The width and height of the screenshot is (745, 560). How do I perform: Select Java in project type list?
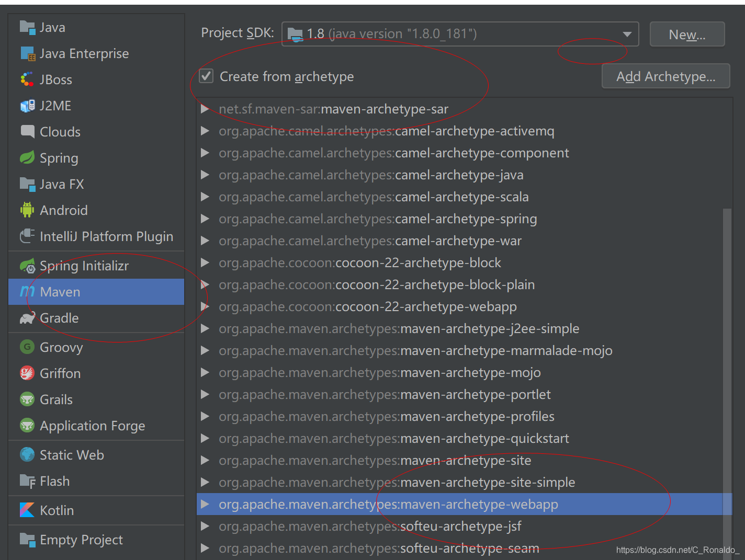click(x=53, y=27)
